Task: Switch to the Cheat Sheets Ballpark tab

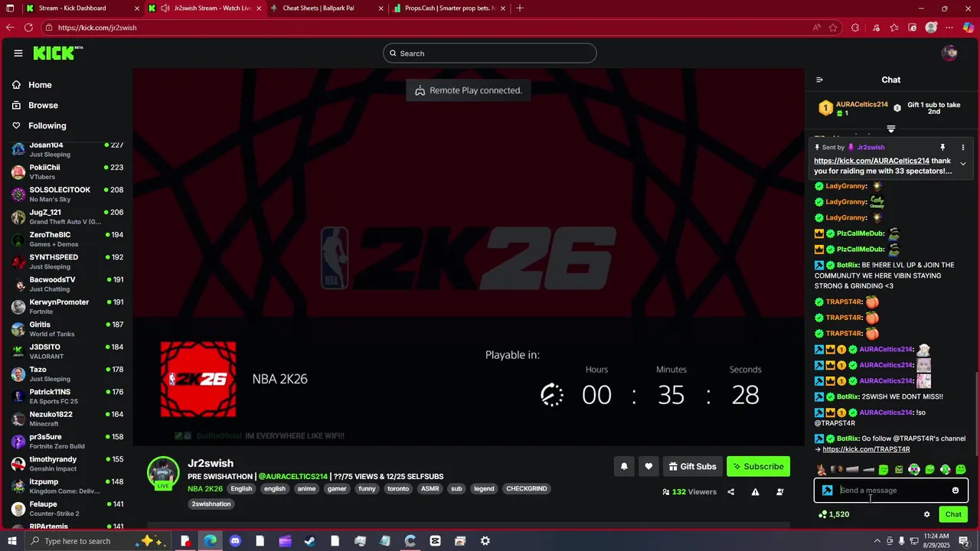Action: (x=326, y=8)
